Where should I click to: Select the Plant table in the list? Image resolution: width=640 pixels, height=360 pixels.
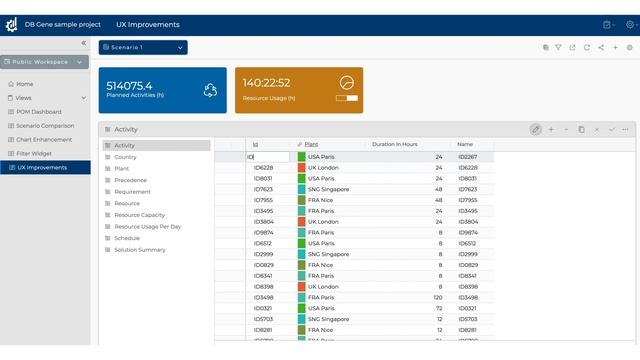121,169
